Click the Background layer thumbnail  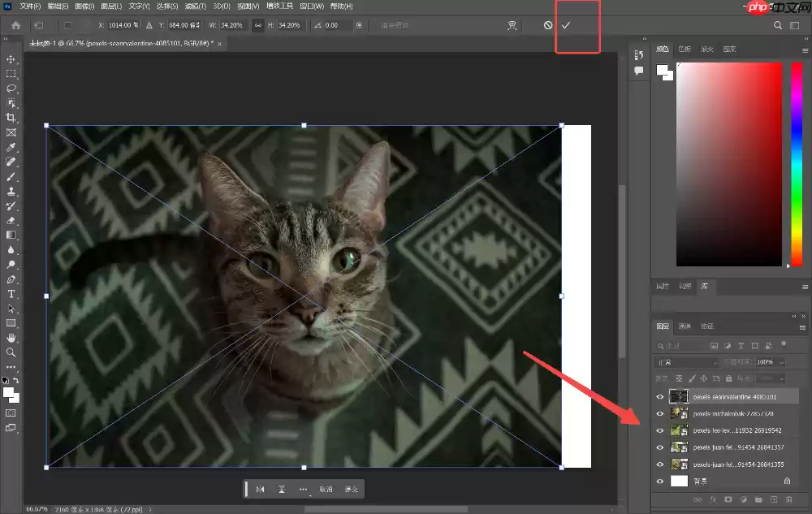pos(680,480)
